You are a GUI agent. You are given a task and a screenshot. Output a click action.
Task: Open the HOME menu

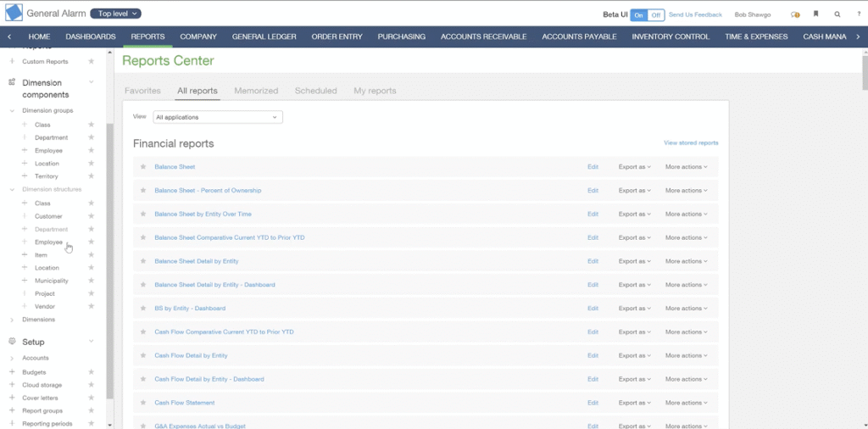pyautogui.click(x=39, y=36)
